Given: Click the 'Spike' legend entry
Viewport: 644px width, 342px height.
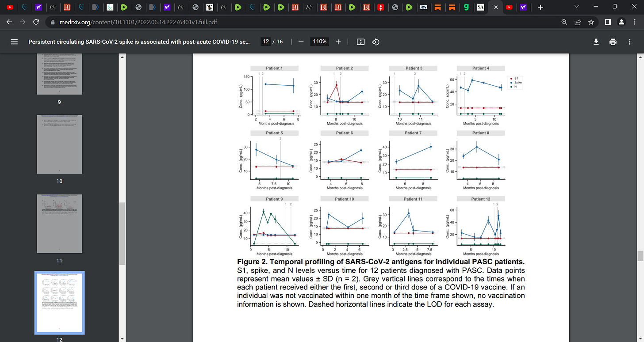Looking at the screenshot, I should coord(515,82).
